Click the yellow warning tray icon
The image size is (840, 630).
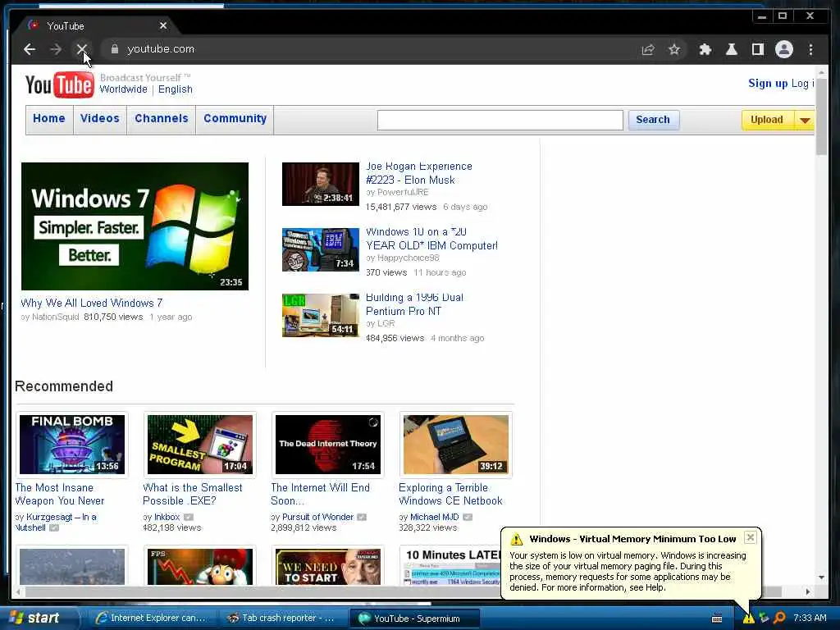coord(748,619)
